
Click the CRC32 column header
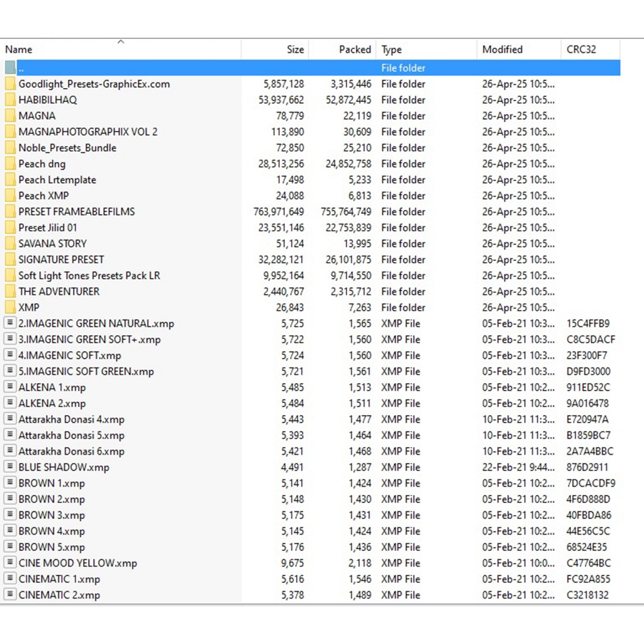[581, 50]
